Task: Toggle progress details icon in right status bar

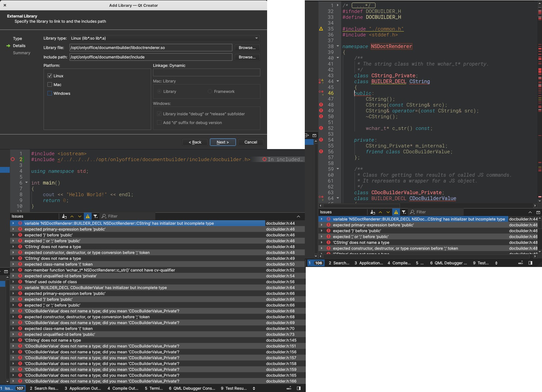Action: tap(520, 263)
